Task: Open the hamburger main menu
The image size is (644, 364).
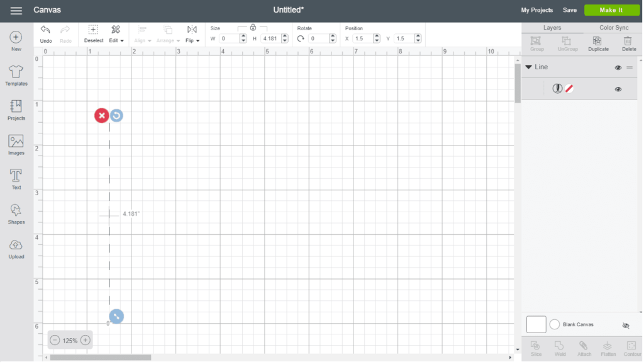Action: point(16,11)
